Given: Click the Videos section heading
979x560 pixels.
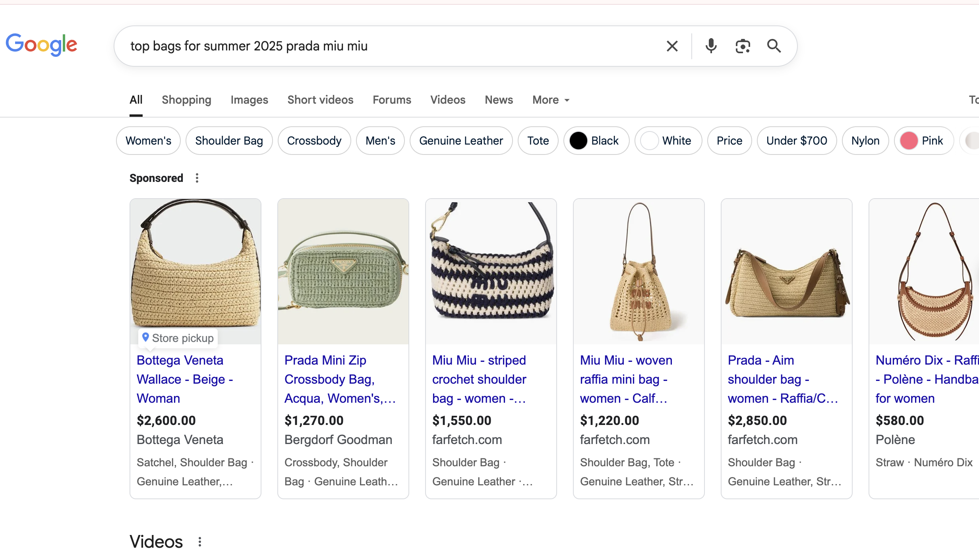Looking at the screenshot, I should click(x=156, y=542).
